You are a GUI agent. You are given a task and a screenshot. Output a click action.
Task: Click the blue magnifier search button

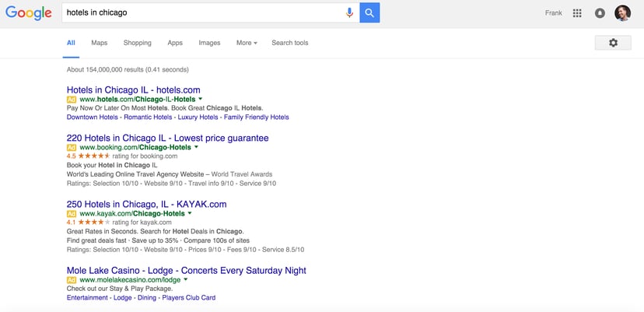[369, 12]
